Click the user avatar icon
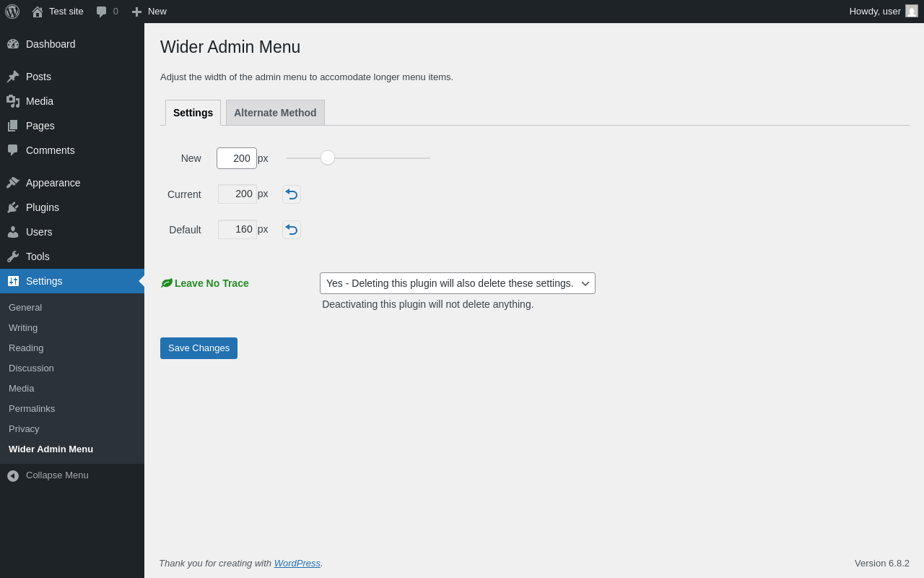 tap(912, 11)
